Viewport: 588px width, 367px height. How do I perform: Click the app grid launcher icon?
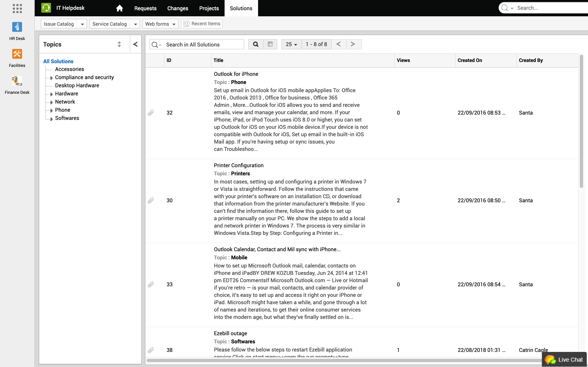pyautogui.click(x=17, y=9)
